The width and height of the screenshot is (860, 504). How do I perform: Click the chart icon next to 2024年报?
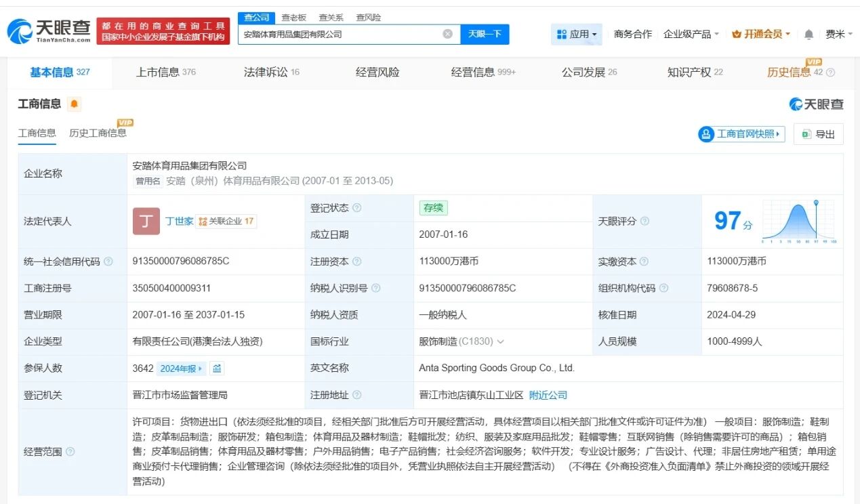[217, 369]
